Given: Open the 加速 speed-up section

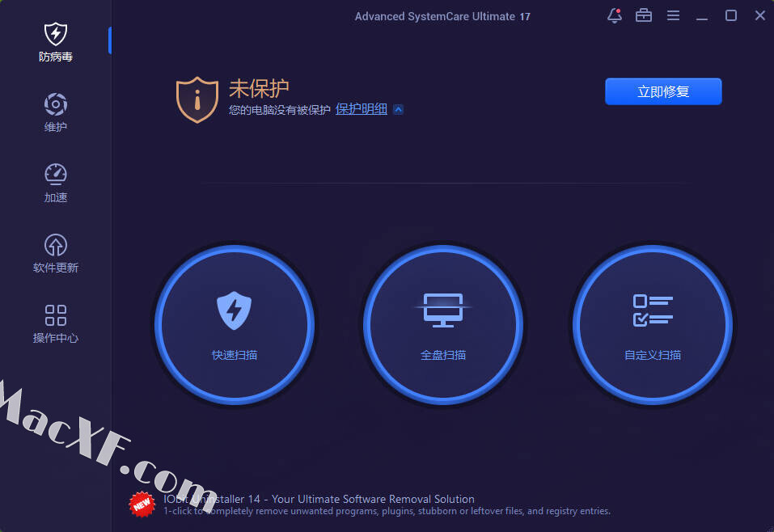Looking at the screenshot, I should 55,183.
